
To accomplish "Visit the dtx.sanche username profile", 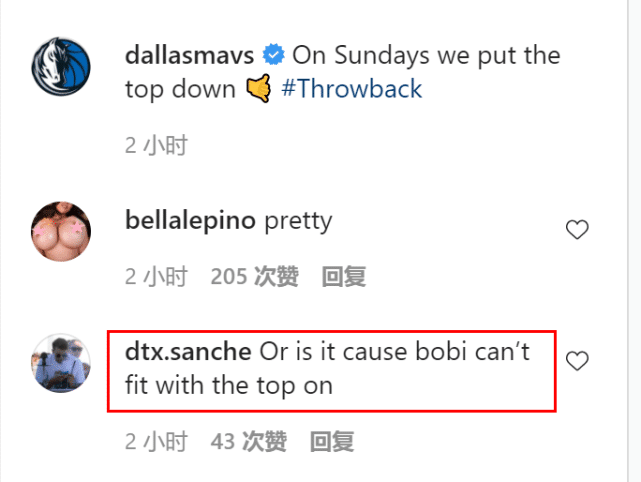I will point(188,352).
